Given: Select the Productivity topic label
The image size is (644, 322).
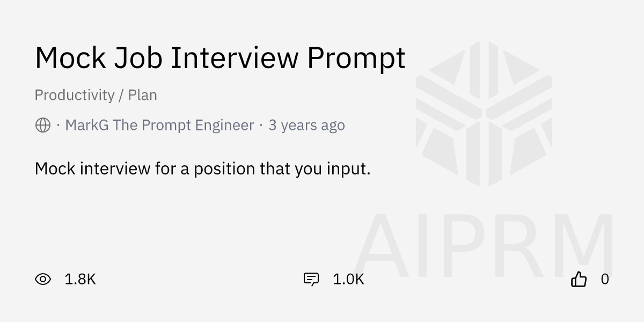Looking at the screenshot, I should tap(75, 96).
